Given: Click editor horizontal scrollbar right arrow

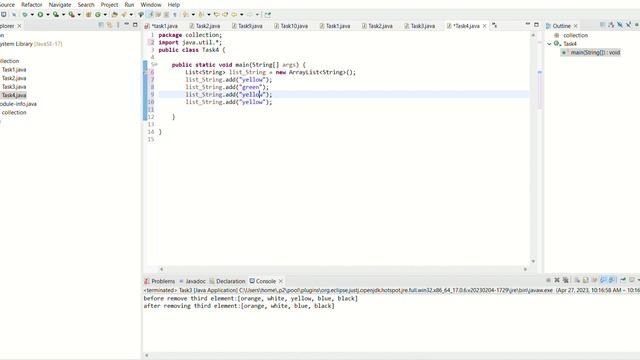Looking at the screenshot, I should tap(525, 269).
